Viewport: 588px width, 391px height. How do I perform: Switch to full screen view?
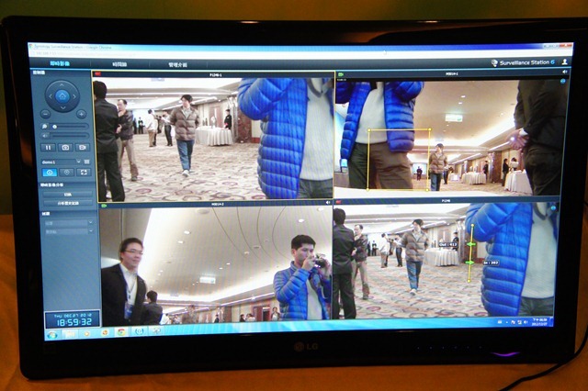[84, 173]
